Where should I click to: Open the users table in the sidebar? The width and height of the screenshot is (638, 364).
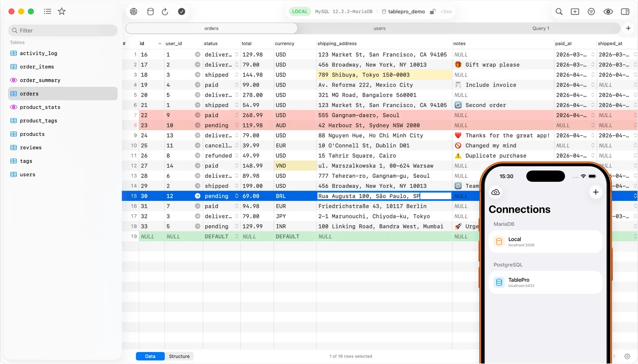pos(63,175)
